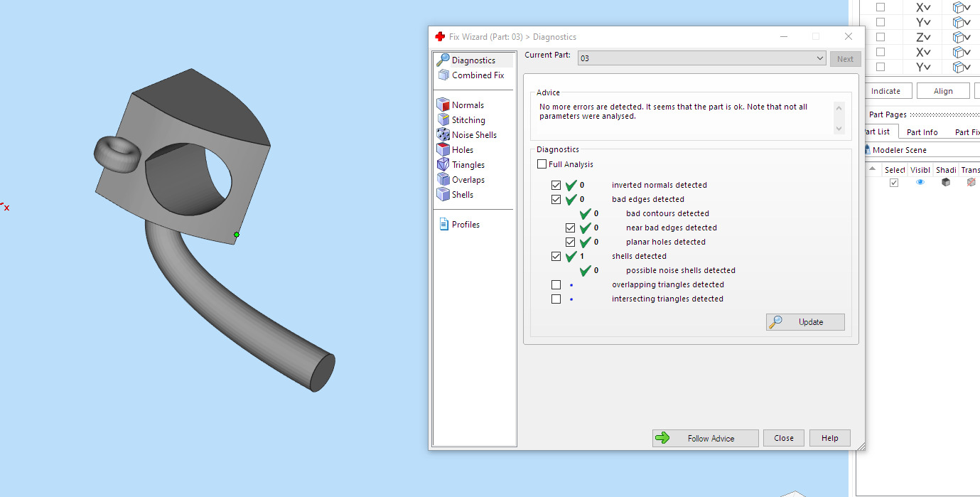The height and width of the screenshot is (497, 980).
Task: Enable intersecting triangles detected checkbox
Action: click(556, 299)
